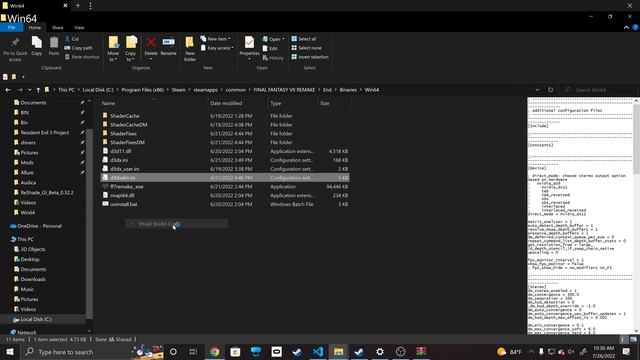Select the d3d11.dll file
The width and height of the screenshot is (640, 360).
pyautogui.click(x=120, y=151)
